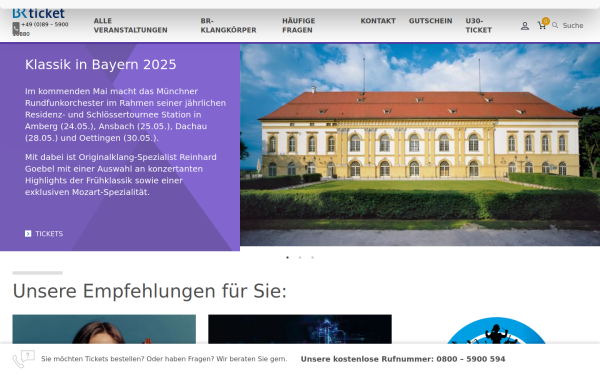
Task: Click the castle photo in the banner
Action: (420, 145)
